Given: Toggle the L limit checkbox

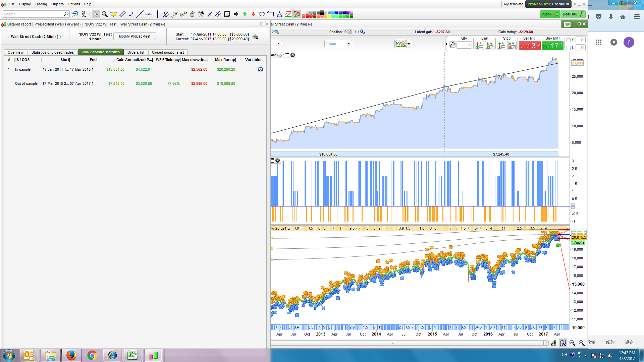Looking at the screenshot, I should 569,48.
